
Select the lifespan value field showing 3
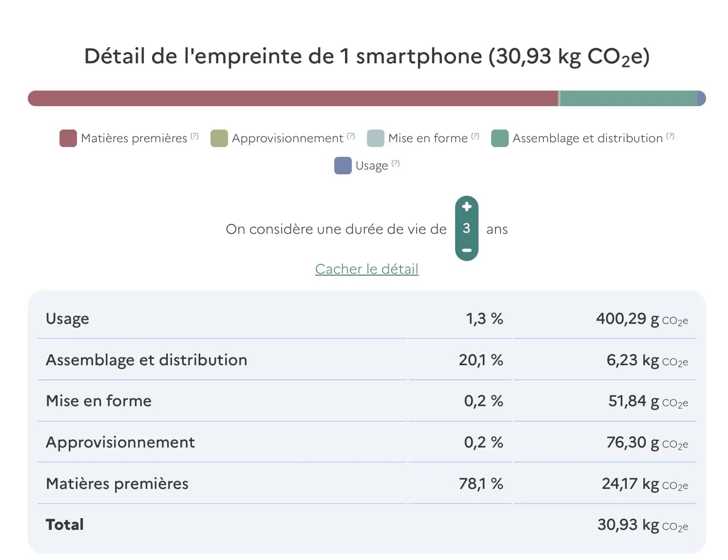pyautogui.click(x=466, y=228)
